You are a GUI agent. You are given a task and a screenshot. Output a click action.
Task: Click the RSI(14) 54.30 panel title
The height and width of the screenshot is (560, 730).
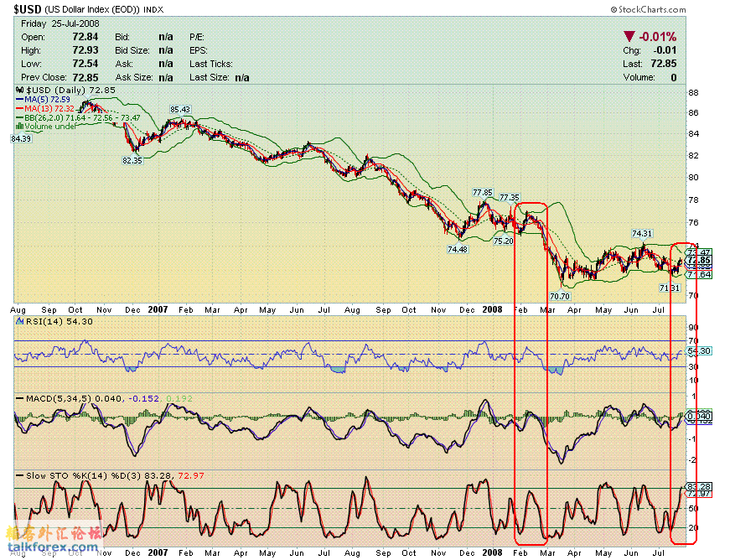point(60,321)
